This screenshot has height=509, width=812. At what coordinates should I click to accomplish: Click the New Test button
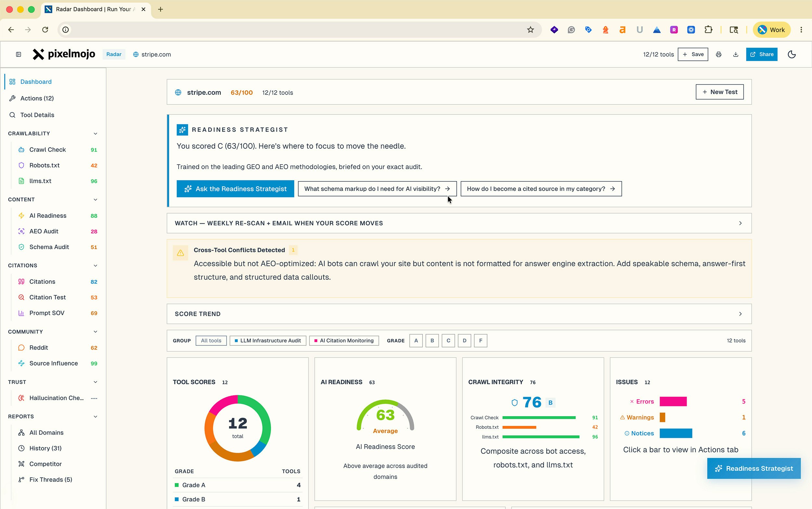tap(720, 92)
